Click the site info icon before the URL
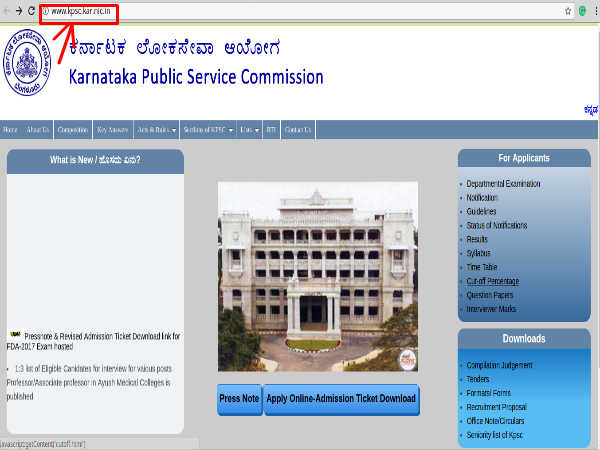 point(46,11)
